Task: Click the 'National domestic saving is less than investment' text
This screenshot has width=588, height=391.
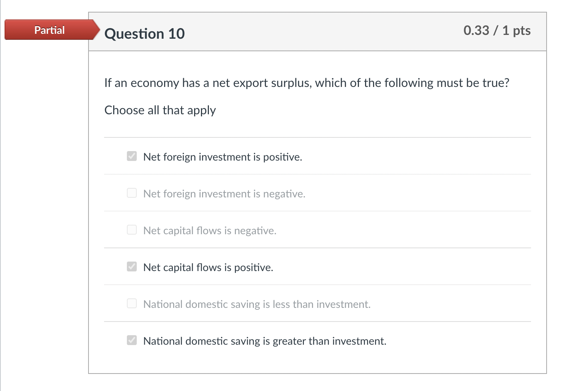Action: [x=256, y=304]
